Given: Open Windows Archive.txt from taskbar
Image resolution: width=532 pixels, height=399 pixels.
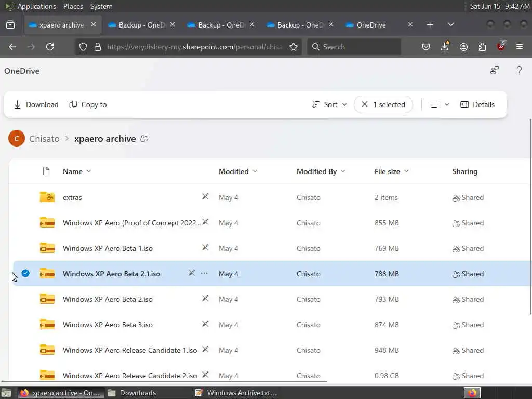Looking at the screenshot, I should coord(236,393).
